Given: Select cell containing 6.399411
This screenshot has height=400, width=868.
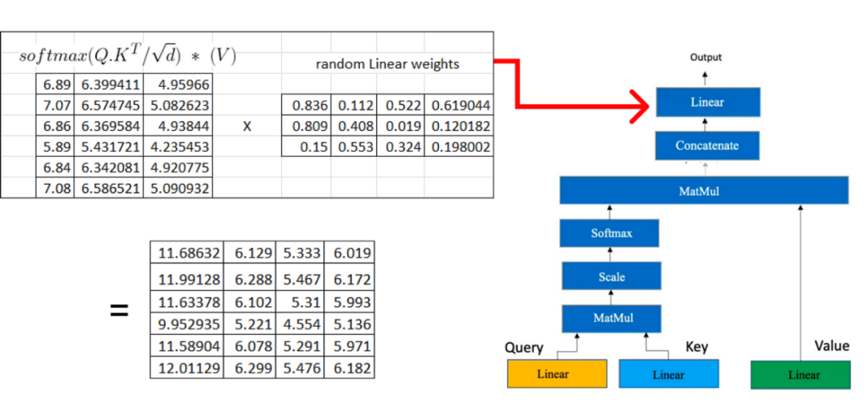Looking at the screenshot, I should (x=108, y=84).
